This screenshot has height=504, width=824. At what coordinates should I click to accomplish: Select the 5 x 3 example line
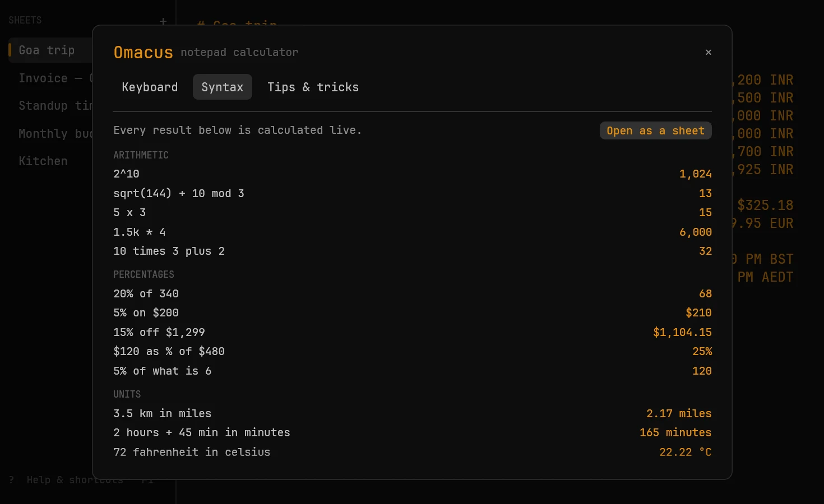click(129, 212)
